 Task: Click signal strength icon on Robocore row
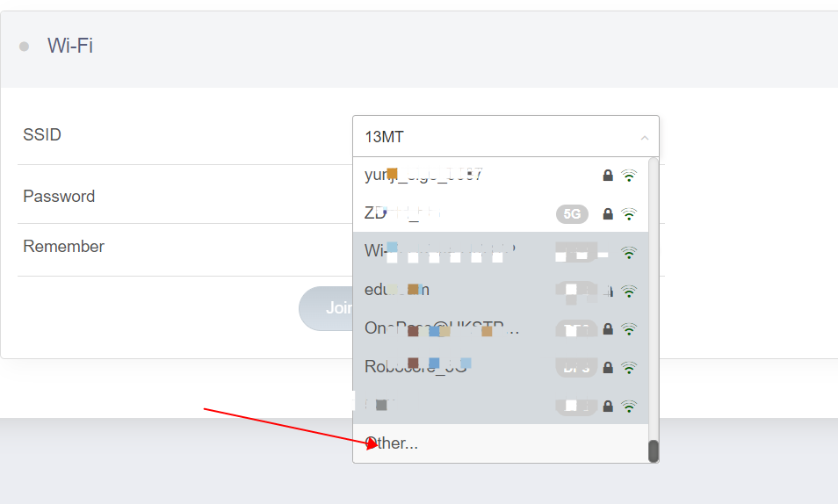629,367
